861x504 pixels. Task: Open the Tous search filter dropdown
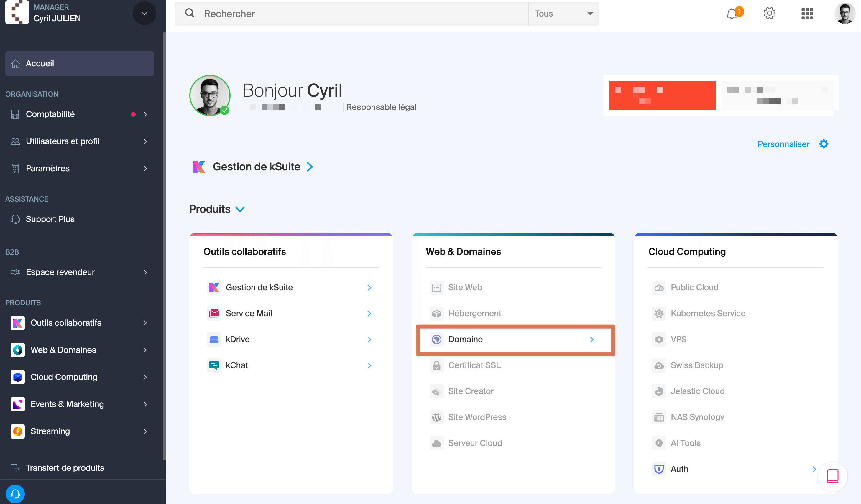pyautogui.click(x=563, y=14)
